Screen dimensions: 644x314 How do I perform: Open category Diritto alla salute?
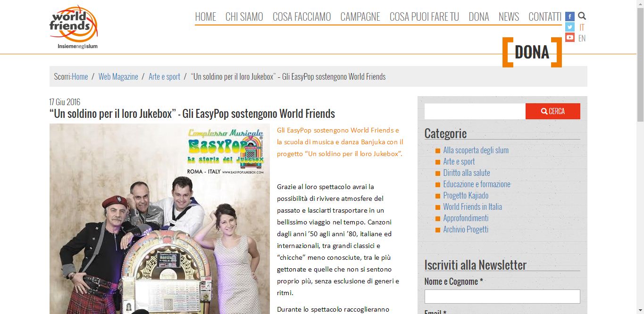pyautogui.click(x=466, y=173)
